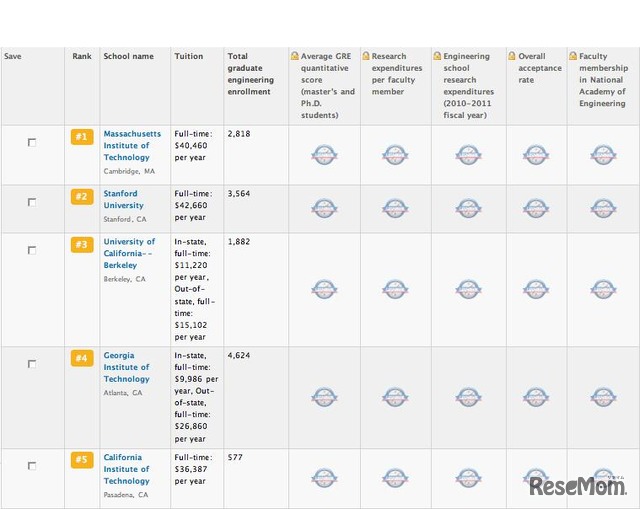Select the Save column header
Image resolution: width=640 pixels, height=509 pixels.
tap(13, 56)
